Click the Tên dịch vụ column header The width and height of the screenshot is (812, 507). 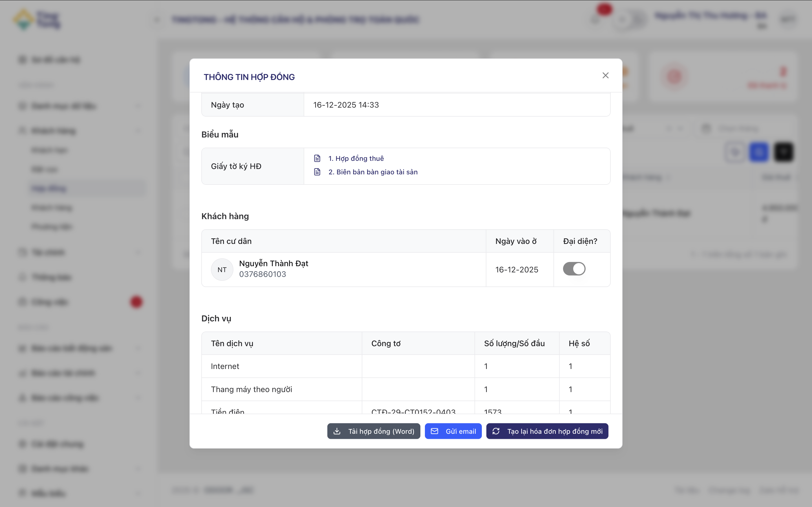pos(232,343)
